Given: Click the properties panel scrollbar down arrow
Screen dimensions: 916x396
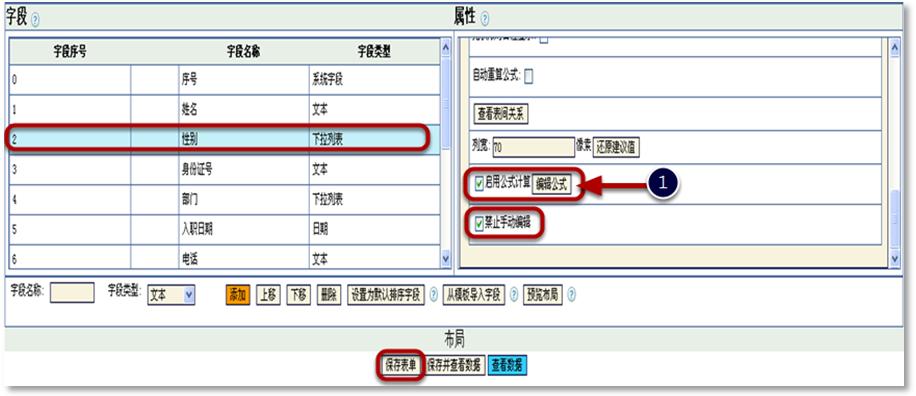Looking at the screenshot, I should tap(895, 258).
